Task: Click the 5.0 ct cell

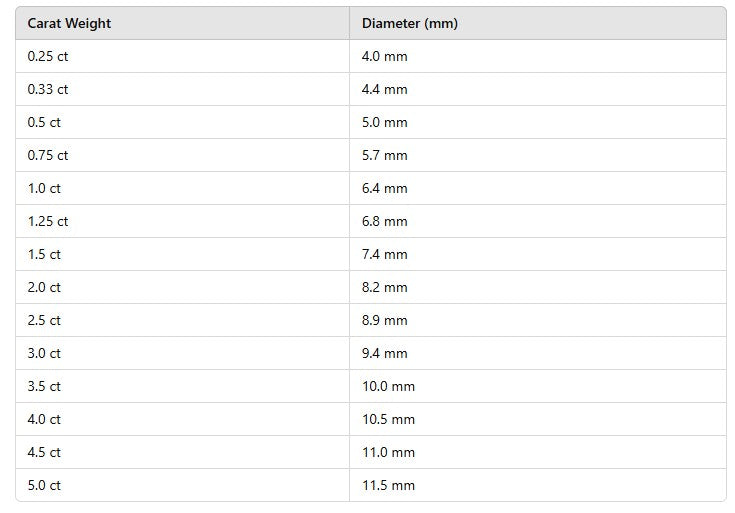Action: coord(182,485)
